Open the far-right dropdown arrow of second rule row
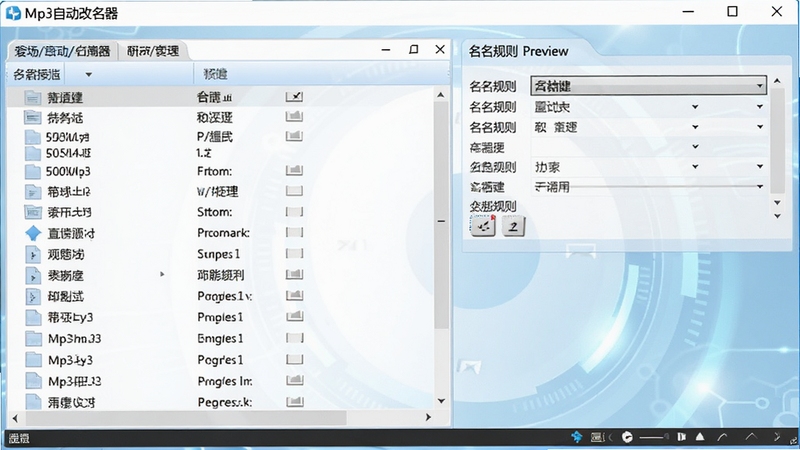 coord(760,107)
